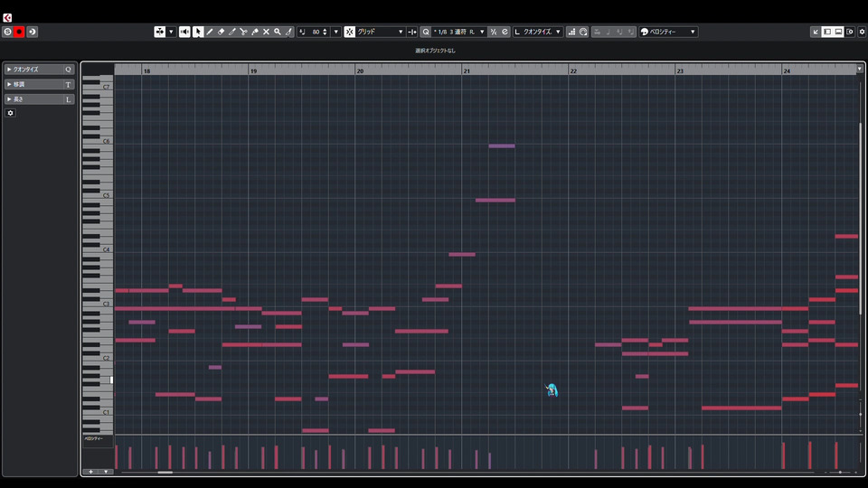Click bar 22 on the ruler
Image resolution: width=868 pixels, height=488 pixels.
pos(573,70)
